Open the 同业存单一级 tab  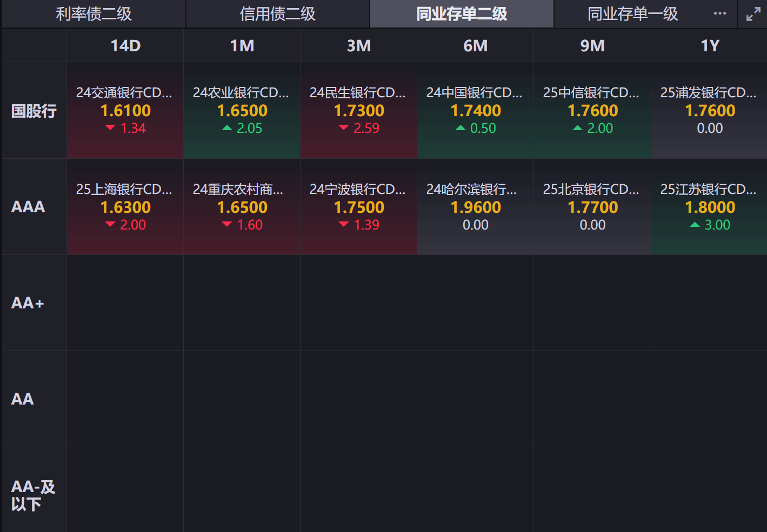point(633,14)
